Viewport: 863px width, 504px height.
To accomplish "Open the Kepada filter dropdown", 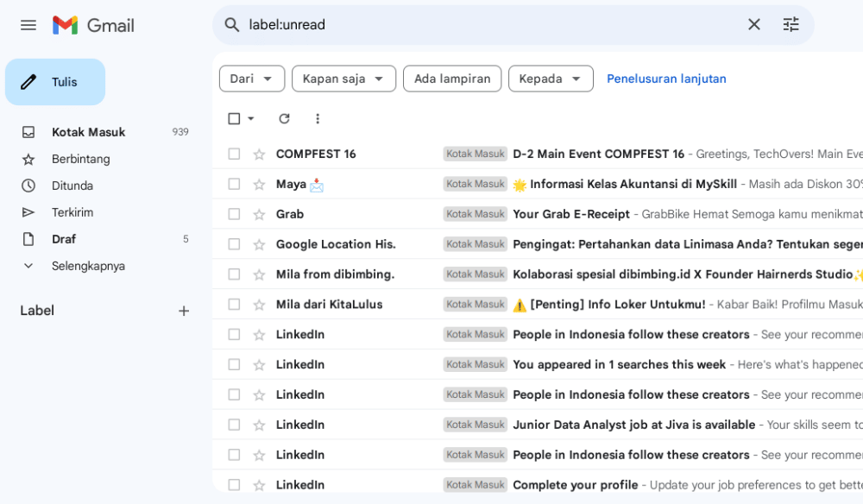I will [551, 79].
